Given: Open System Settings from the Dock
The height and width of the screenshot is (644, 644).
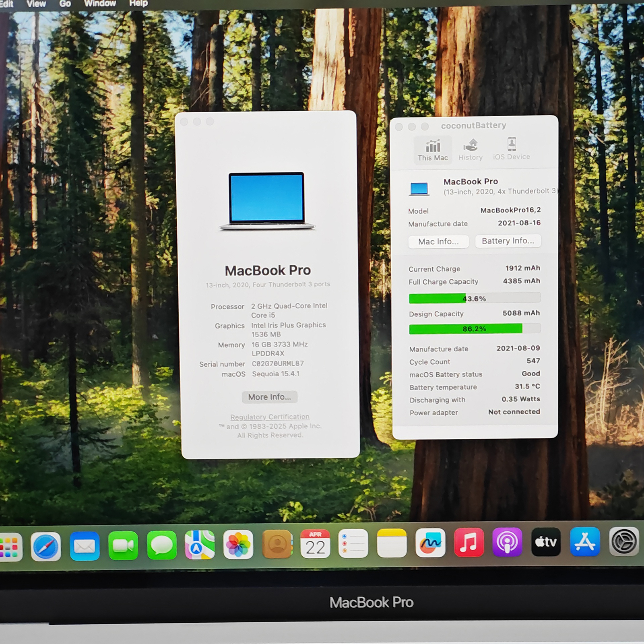Looking at the screenshot, I should point(624,541).
